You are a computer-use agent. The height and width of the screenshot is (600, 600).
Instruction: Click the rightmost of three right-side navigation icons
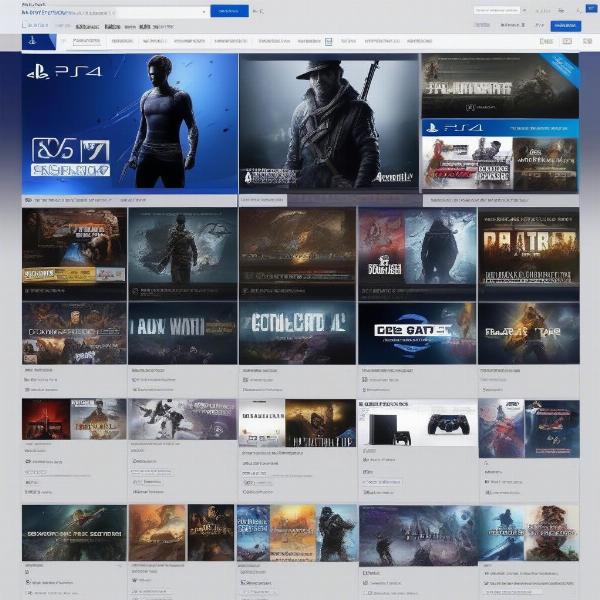pyautogui.click(x=587, y=41)
